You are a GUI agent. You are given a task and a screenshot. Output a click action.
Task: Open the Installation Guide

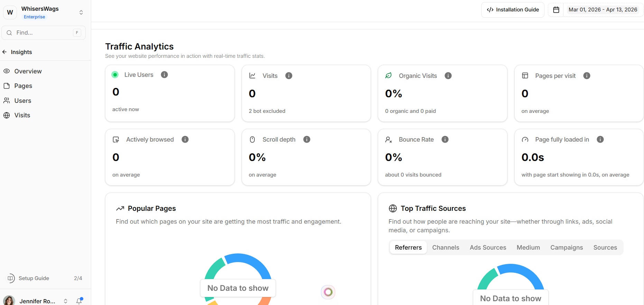click(513, 10)
